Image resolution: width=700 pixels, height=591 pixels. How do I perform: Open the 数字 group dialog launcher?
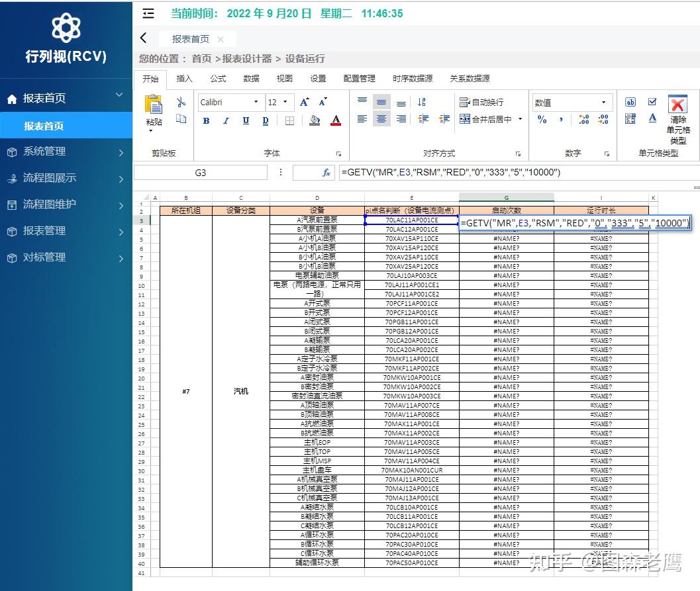(x=607, y=154)
